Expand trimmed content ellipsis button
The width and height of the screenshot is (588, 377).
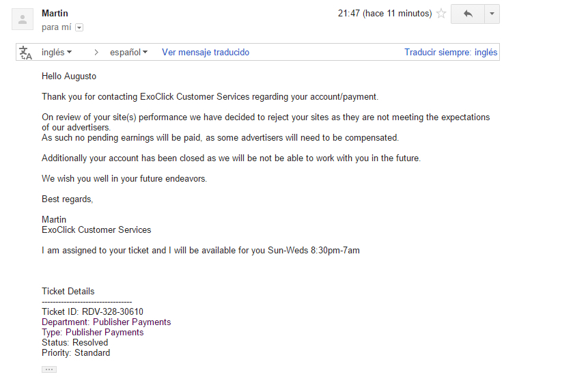coord(49,369)
